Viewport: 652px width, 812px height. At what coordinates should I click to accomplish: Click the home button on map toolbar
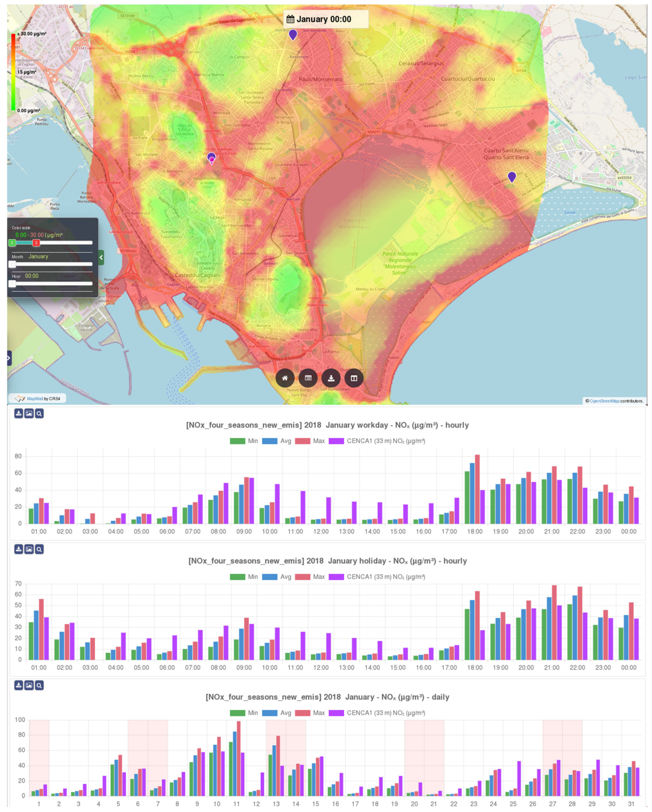(x=285, y=378)
